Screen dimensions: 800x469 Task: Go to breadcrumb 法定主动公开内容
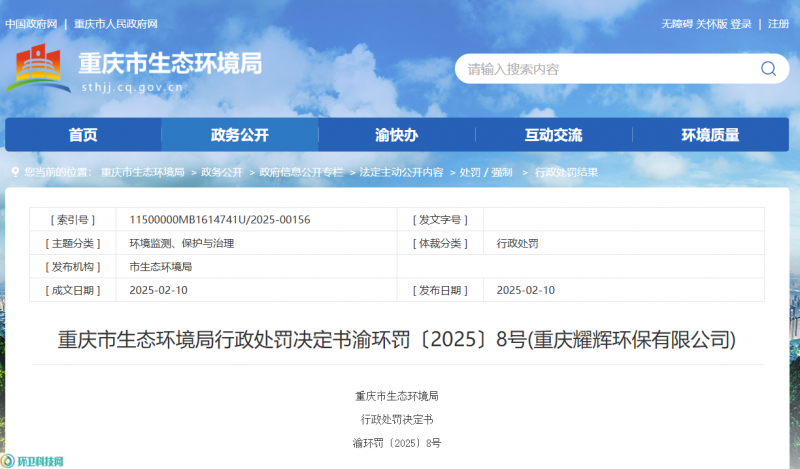[x=401, y=172]
